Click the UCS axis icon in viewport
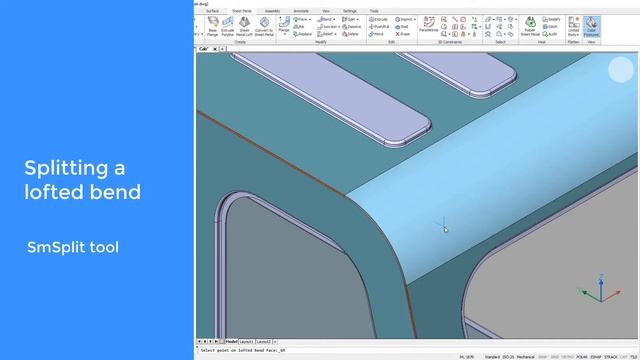This screenshot has height=360, width=640. (x=601, y=289)
